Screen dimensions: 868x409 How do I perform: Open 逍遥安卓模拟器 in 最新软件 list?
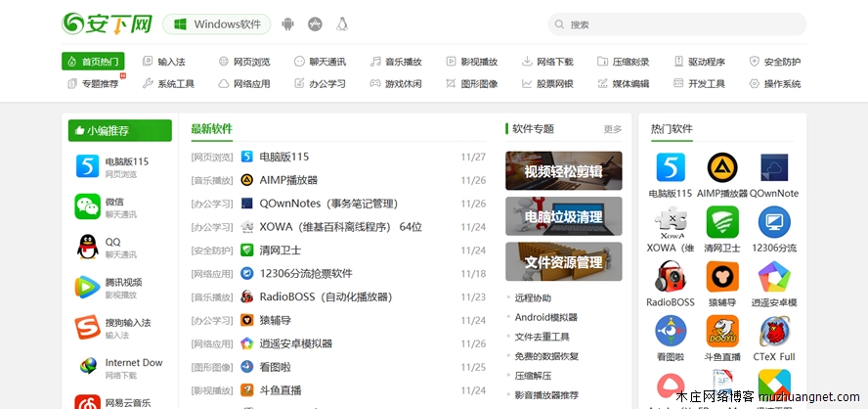[x=295, y=343]
